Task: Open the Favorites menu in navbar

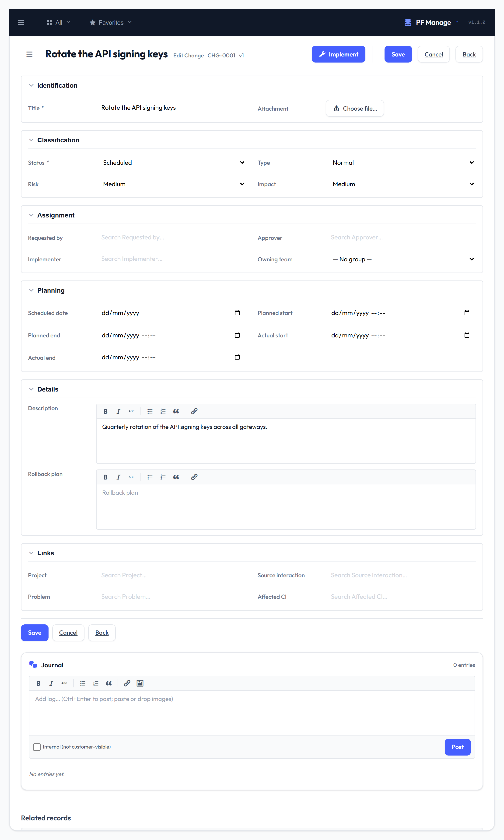Action: 111,22
